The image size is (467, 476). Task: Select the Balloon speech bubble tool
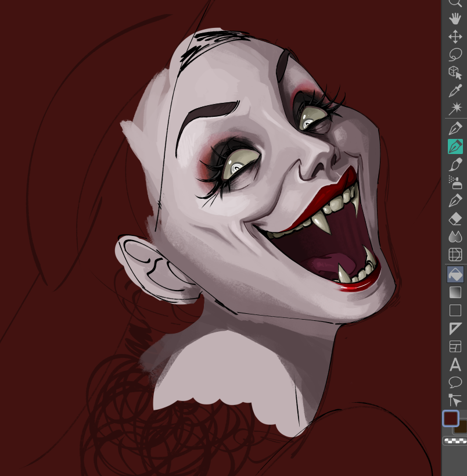[x=455, y=382]
